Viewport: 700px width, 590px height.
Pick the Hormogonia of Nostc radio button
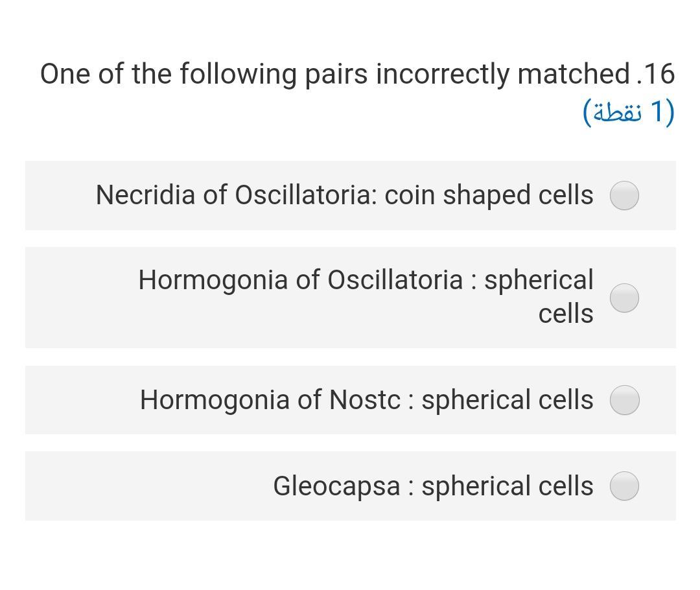(624, 399)
